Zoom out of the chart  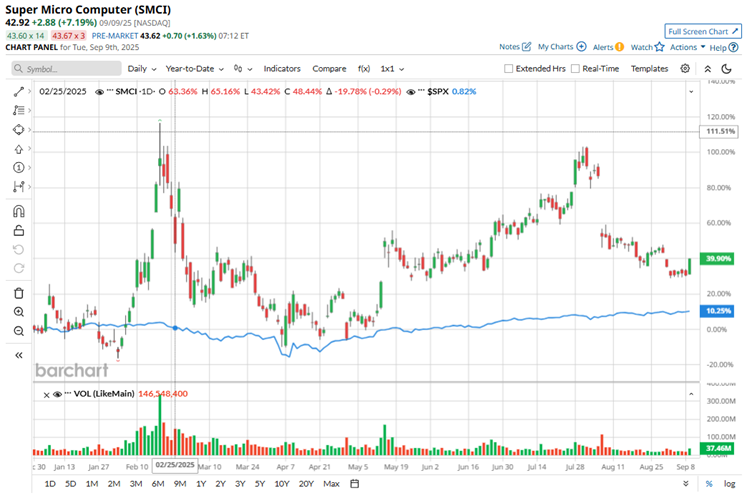click(x=18, y=331)
